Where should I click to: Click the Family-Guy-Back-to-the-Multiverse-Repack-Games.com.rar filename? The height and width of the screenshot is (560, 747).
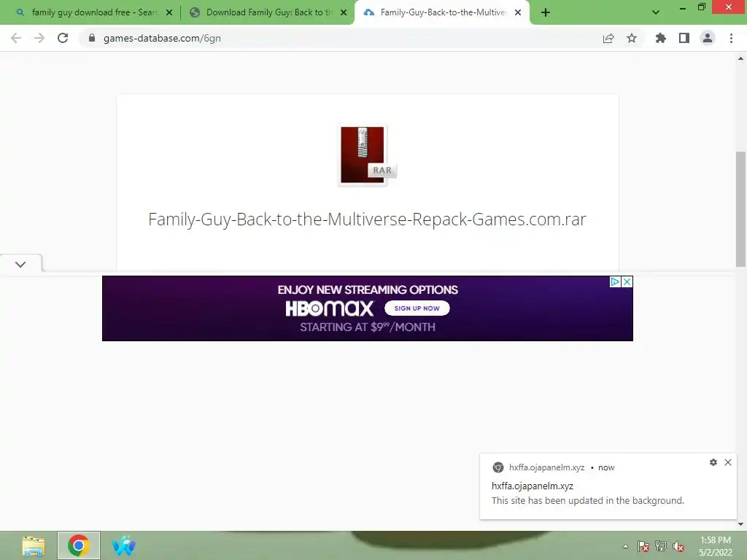367,219
